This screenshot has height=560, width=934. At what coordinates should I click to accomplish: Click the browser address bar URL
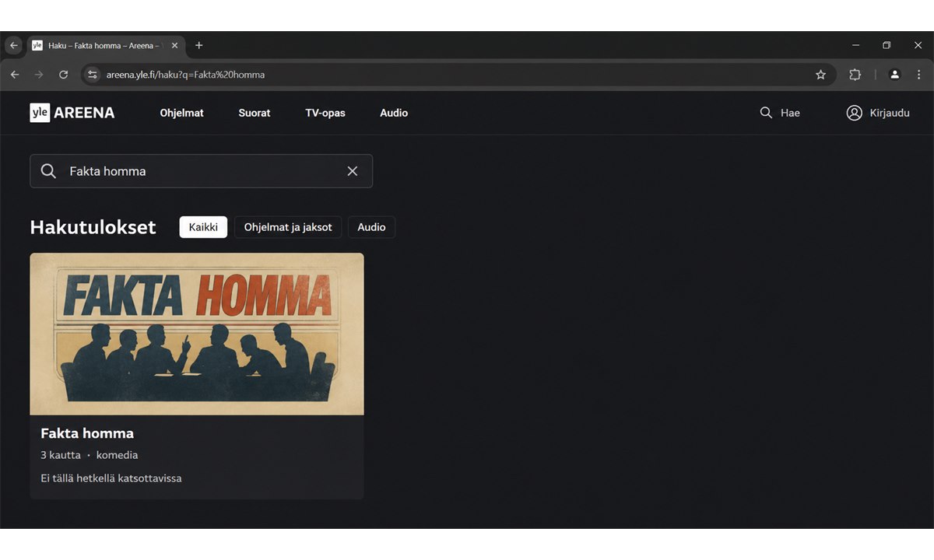[x=185, y=75]
